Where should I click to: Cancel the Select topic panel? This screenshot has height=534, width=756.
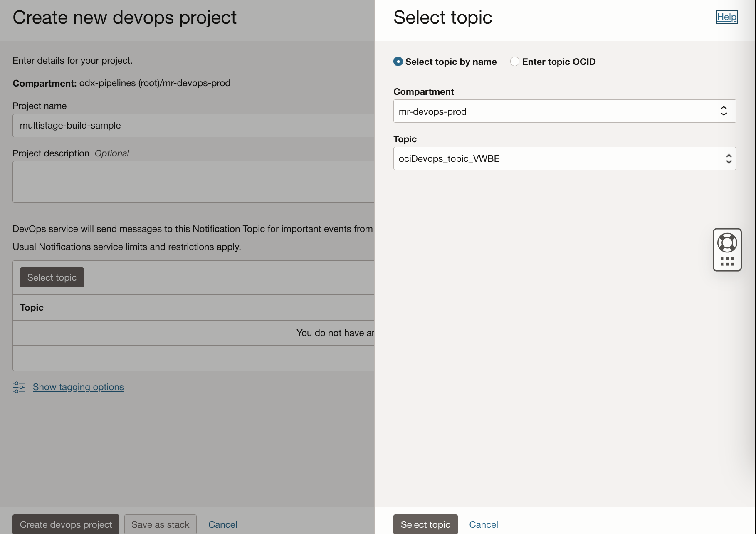click(483, 524)
